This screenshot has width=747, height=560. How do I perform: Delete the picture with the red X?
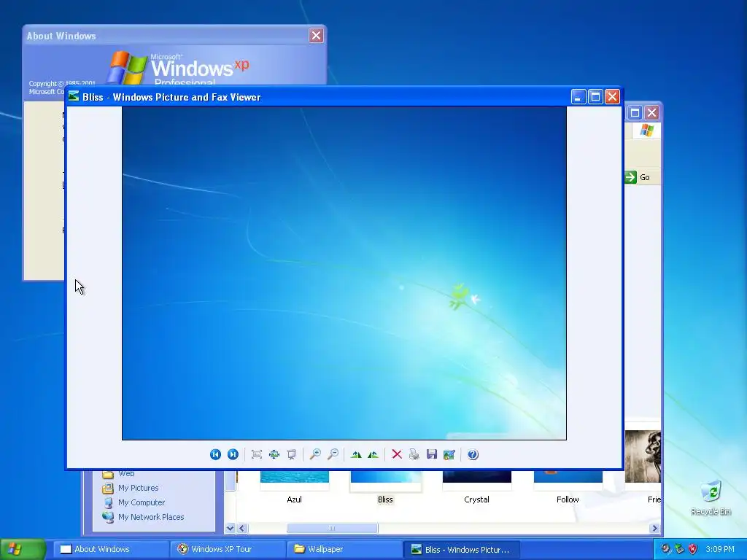click(x=397, y=454)
